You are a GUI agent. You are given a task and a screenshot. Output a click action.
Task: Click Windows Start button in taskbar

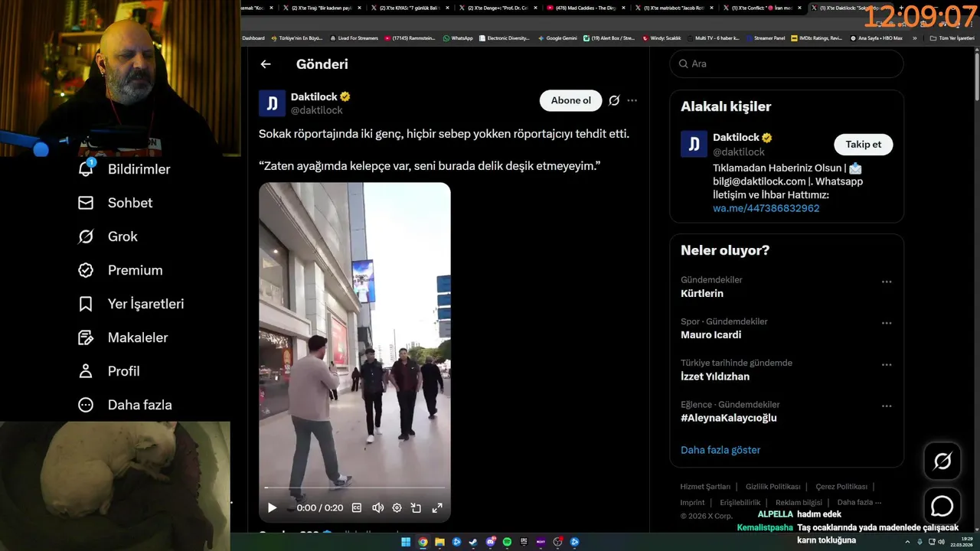pos(406,542)
